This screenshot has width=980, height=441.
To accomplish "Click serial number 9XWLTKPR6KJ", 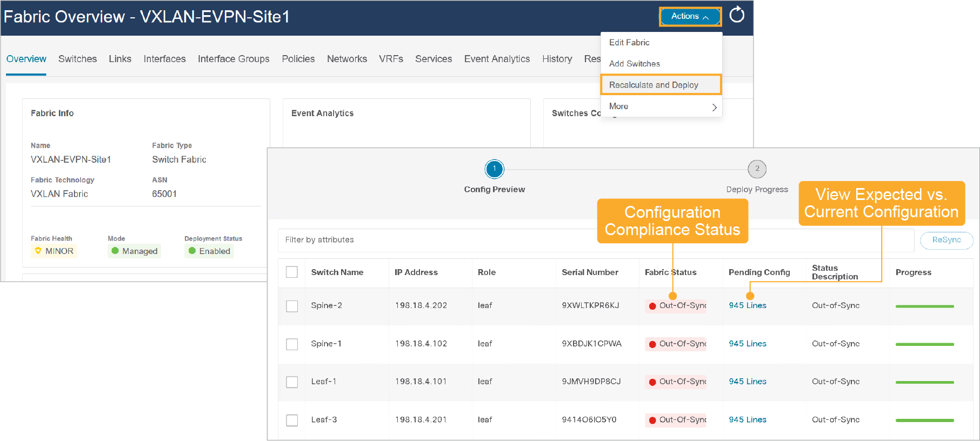I will [x=590, y=305].
